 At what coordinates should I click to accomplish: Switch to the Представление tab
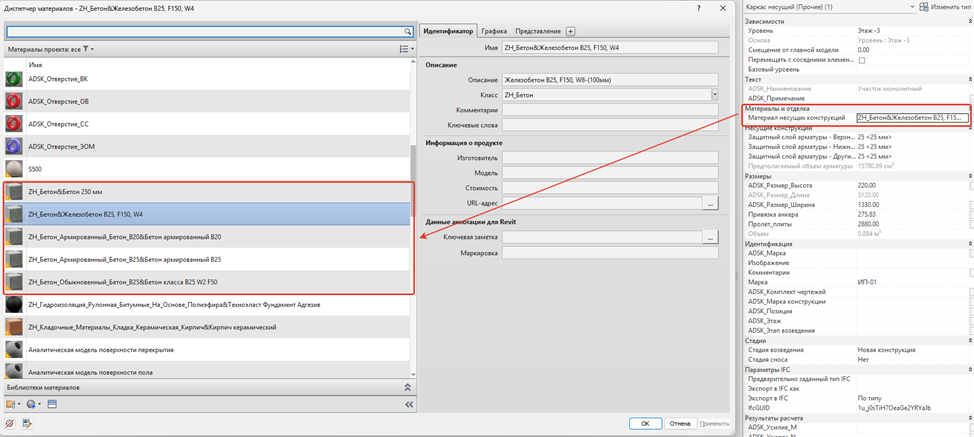pyautogui.click(x=538, y=31)
